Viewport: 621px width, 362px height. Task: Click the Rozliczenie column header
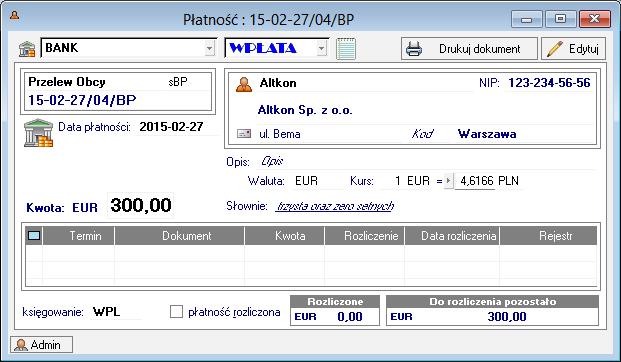(x=364, y=236)
